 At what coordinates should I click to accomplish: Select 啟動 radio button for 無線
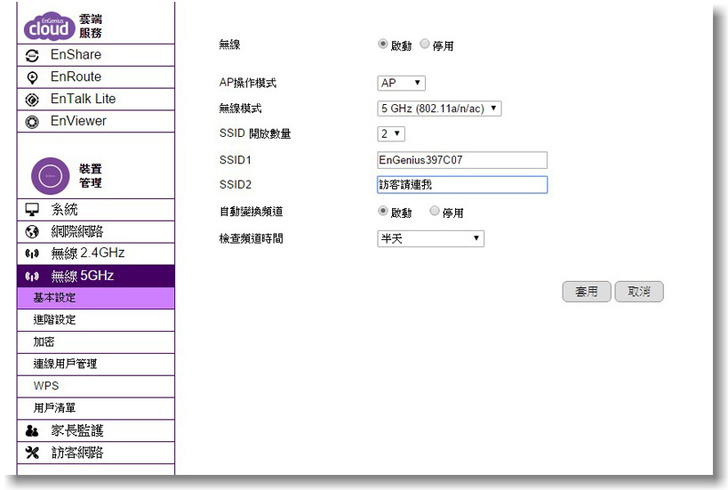383,44
